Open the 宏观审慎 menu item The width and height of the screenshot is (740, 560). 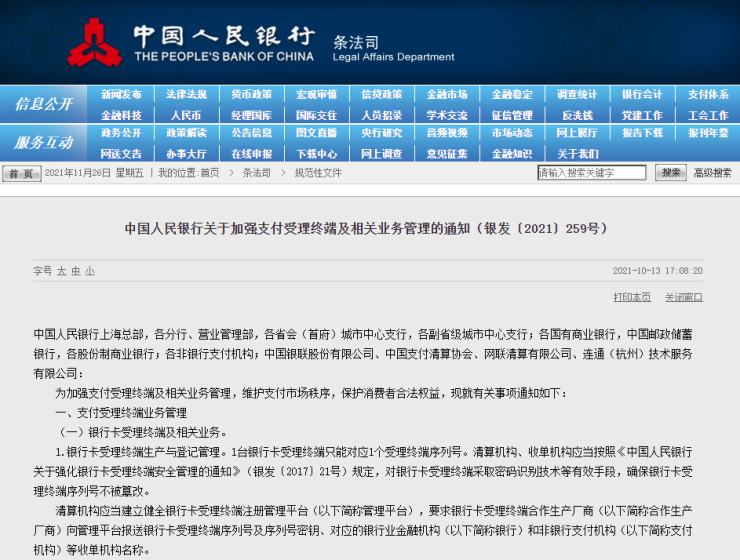[x=317, y=94]
